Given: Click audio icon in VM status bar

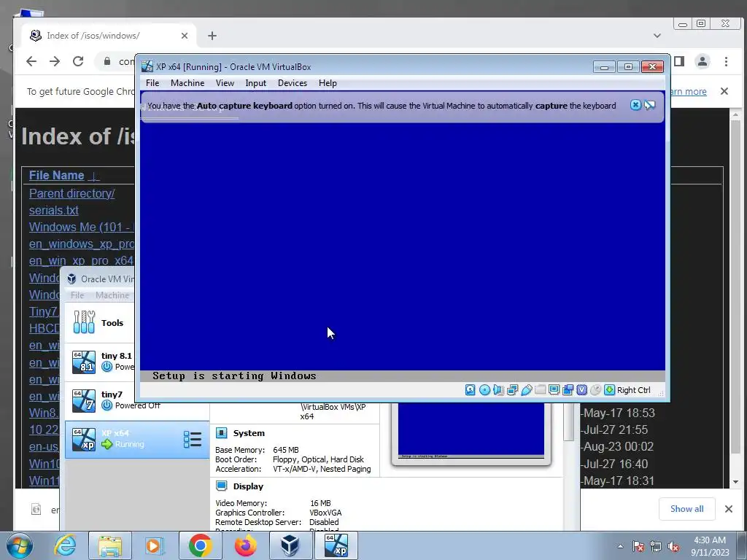Looking at the screenshot, I should coord(498,390).
